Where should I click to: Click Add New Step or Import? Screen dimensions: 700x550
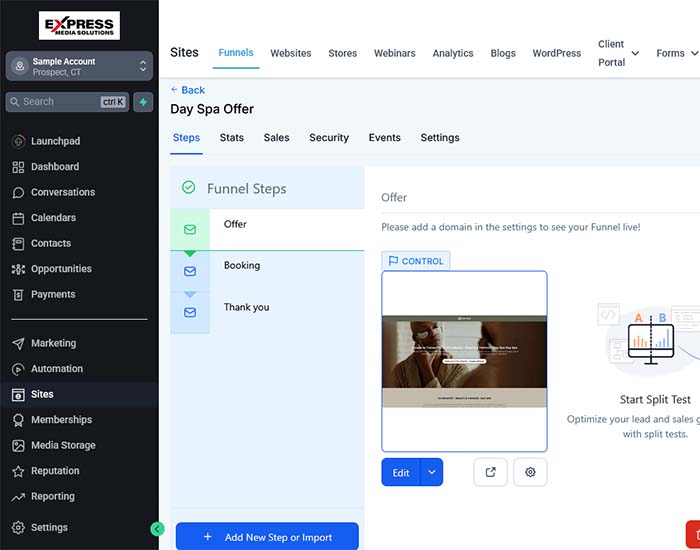267,537
